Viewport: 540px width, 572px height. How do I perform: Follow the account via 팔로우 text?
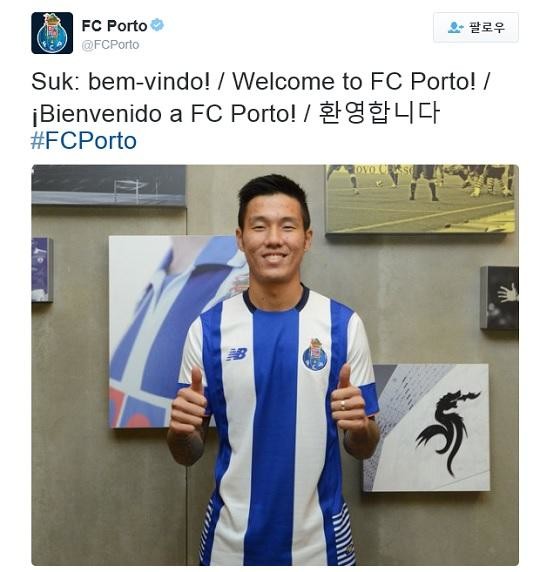(486, 27)
